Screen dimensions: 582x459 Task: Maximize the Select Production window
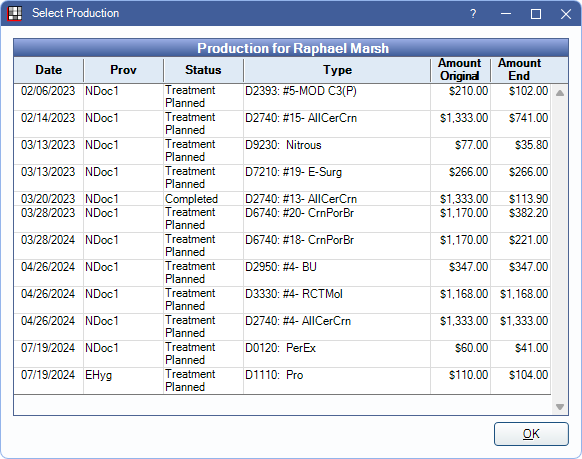click(536, 14)
